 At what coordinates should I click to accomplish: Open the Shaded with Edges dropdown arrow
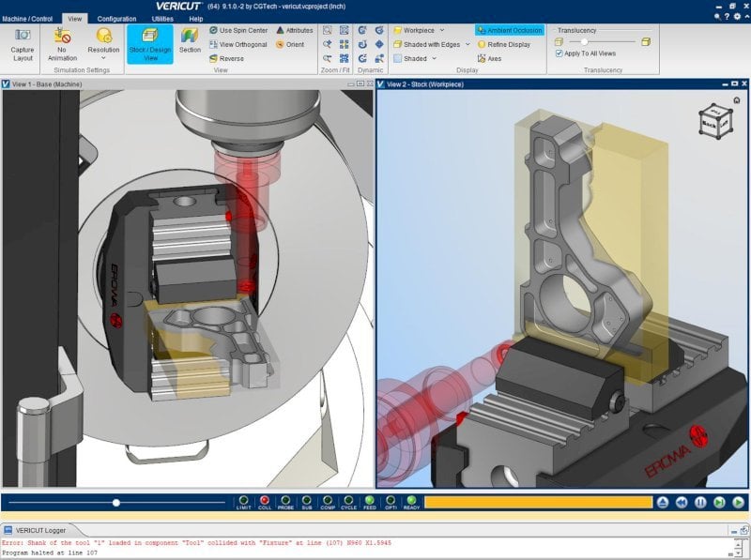coord(467,44)
